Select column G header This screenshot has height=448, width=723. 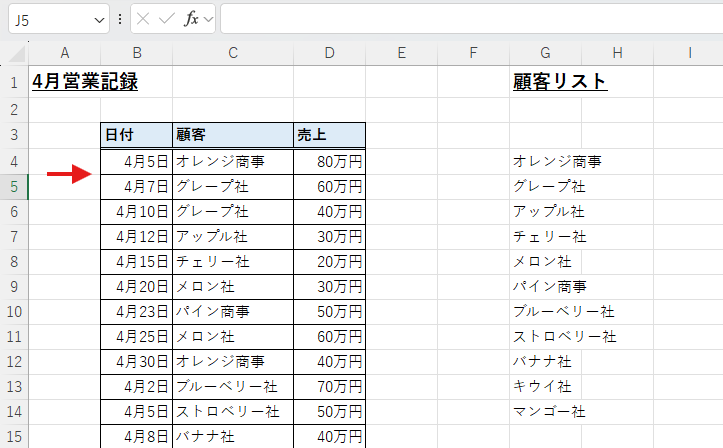click(x=545, y=52)
